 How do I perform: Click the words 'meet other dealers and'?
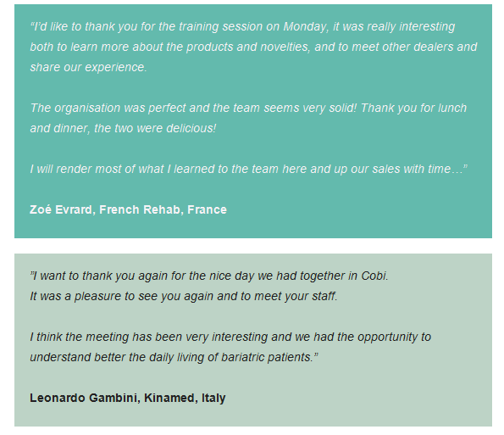pyautogui.click(x=415, y=47)
